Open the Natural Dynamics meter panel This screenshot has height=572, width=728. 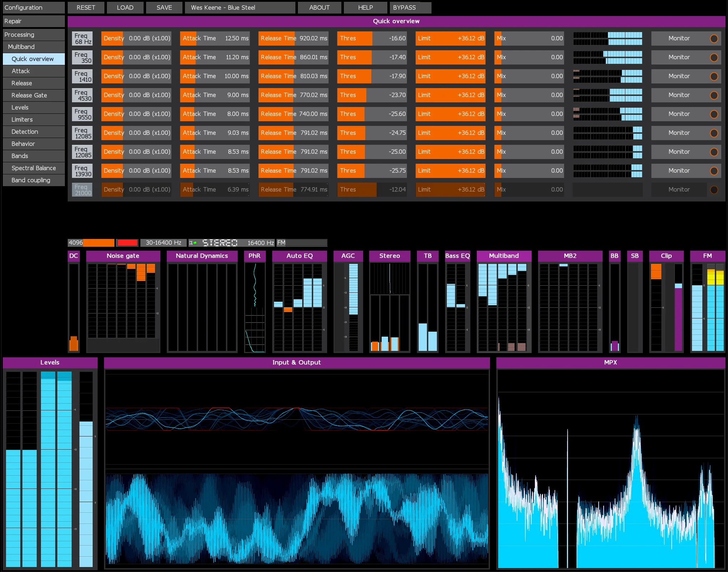(x=202, y=256)
